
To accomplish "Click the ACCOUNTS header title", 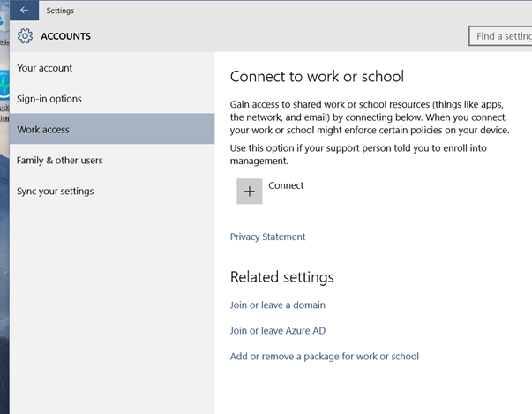I will pyautogui.click(x=66, y=36).
